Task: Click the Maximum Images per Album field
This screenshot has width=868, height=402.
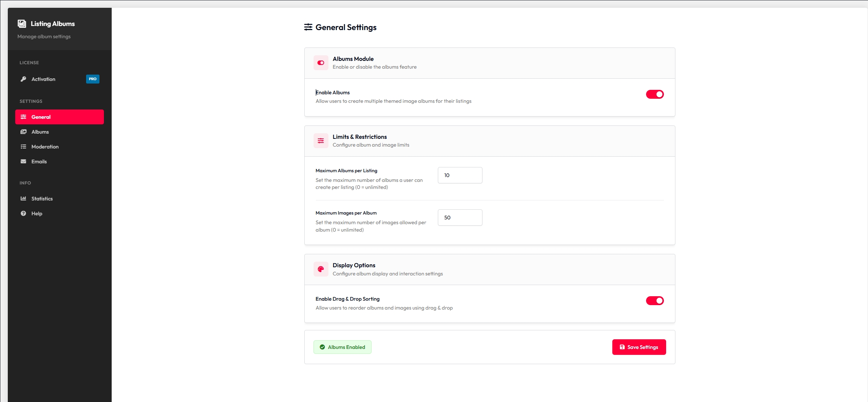Action: point(460,217)
